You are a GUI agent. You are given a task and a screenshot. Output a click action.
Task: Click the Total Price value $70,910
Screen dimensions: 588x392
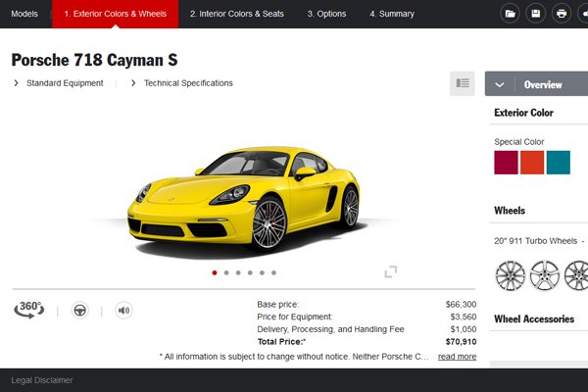(x=461, y=342)
